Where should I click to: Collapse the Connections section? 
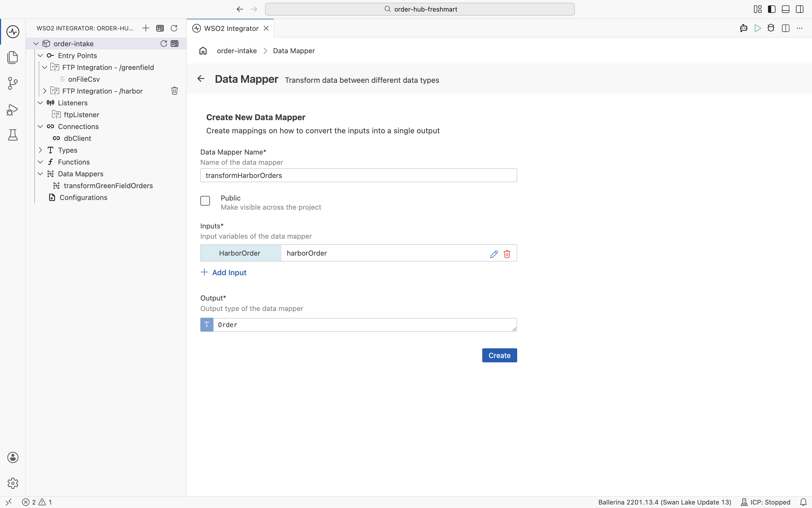click(40, 126)
